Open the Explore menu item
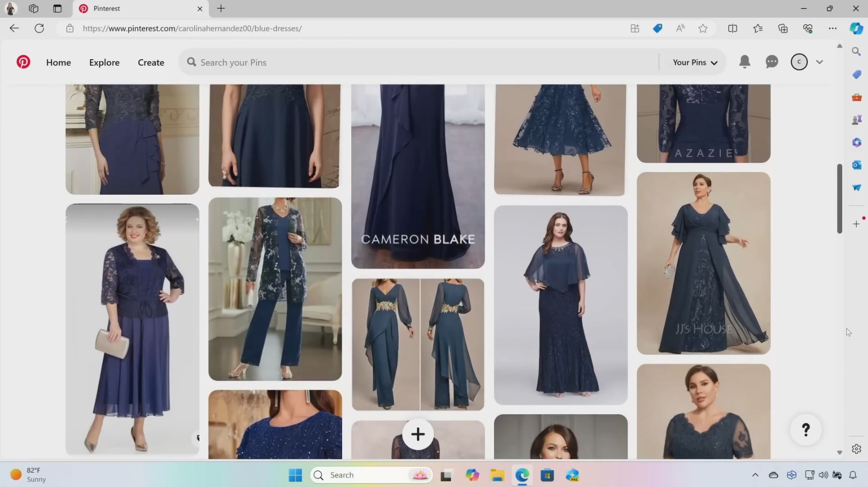 click(104, 62)
